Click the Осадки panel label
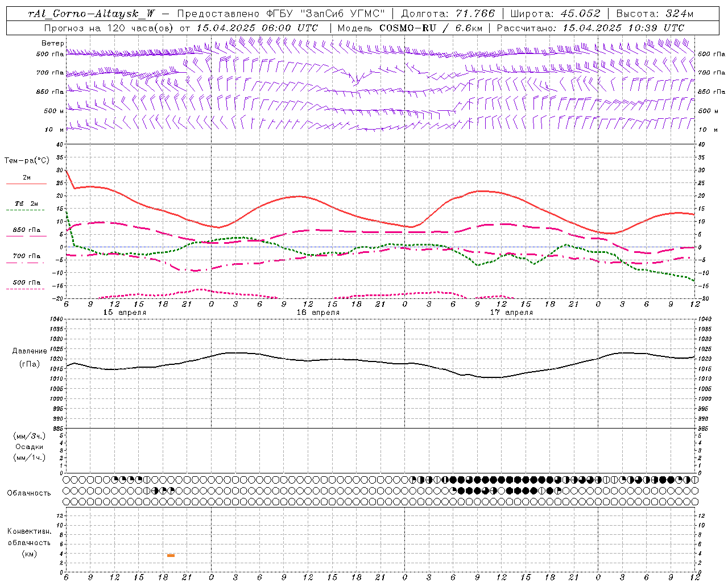The height and width of the screenshot is (582, 728). [x=30, y=447]
